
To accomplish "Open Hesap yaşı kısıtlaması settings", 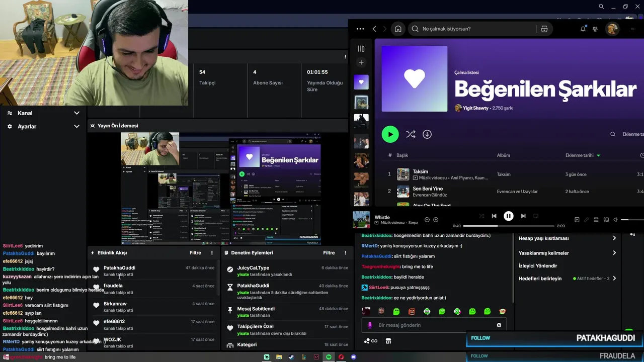I will [567, 238].
